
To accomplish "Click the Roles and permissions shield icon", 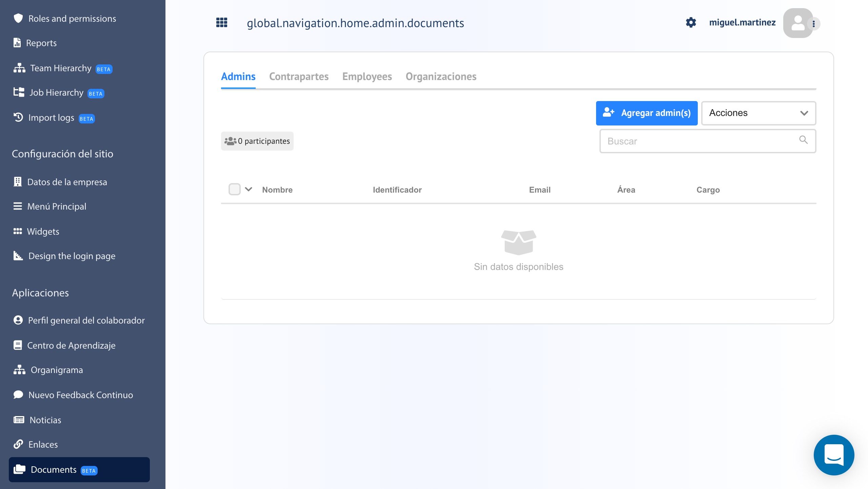I will click(18, 18).
